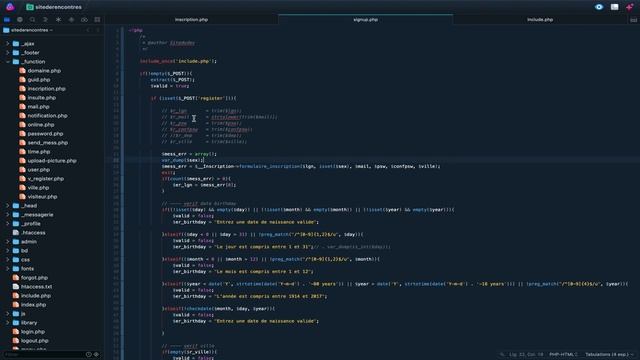Expand the _profile folder

click(7, 223)
